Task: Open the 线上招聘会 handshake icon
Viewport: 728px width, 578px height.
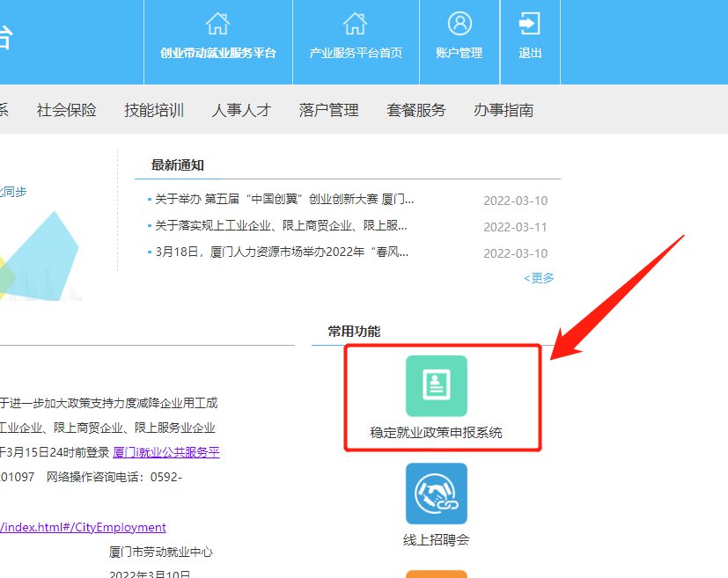Action: click(x=436, y=494)
